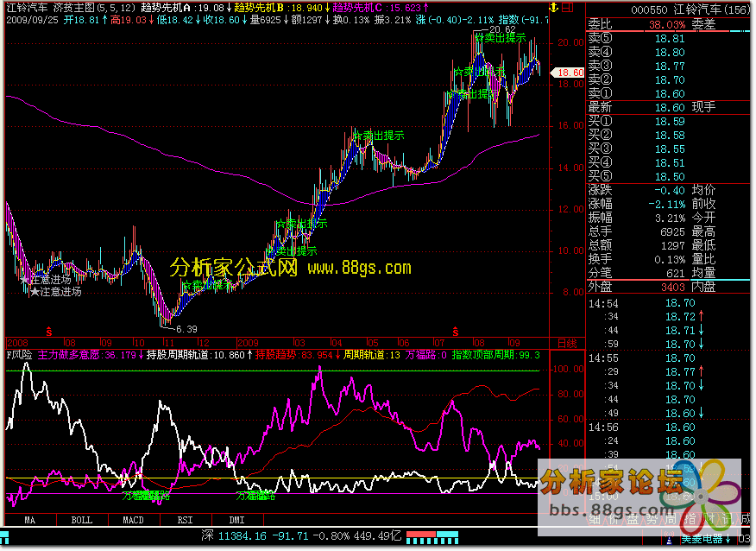Click the 18.60 current price tag
The height and width of the screenshot is (551, 756).
click(568, 73)
